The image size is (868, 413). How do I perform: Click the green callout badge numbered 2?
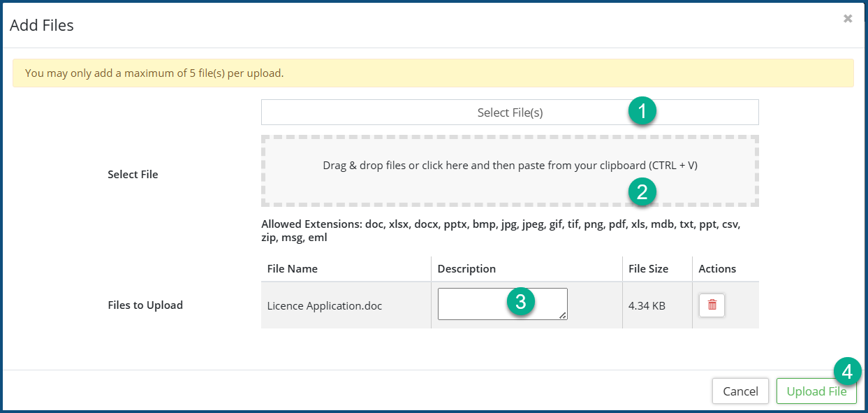coord(642,191)
